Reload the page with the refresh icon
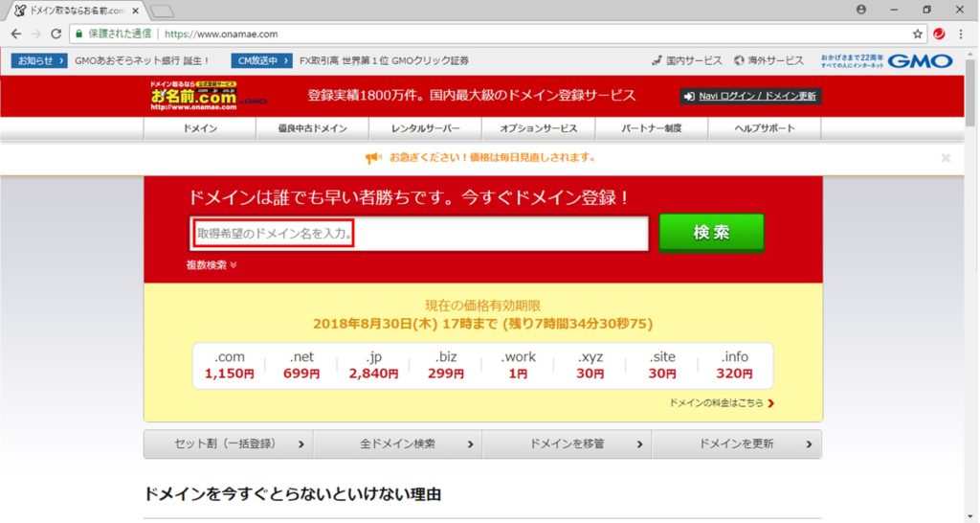980x523 pixels. click(x=56, y=34)
